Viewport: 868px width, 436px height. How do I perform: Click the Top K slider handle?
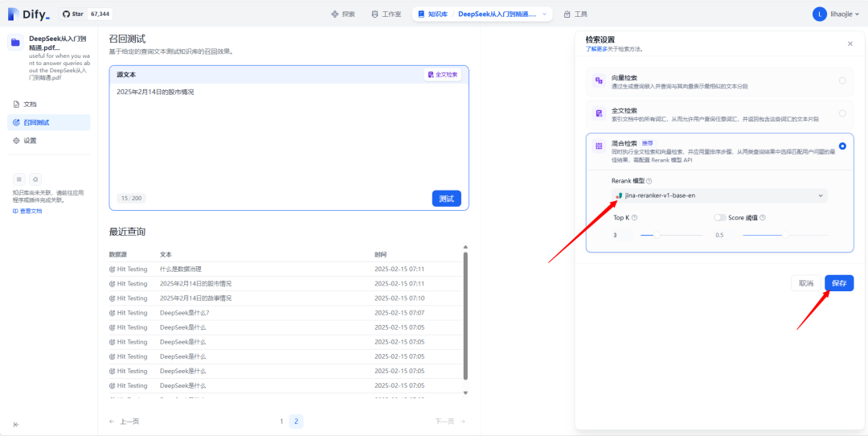point(657,236)
